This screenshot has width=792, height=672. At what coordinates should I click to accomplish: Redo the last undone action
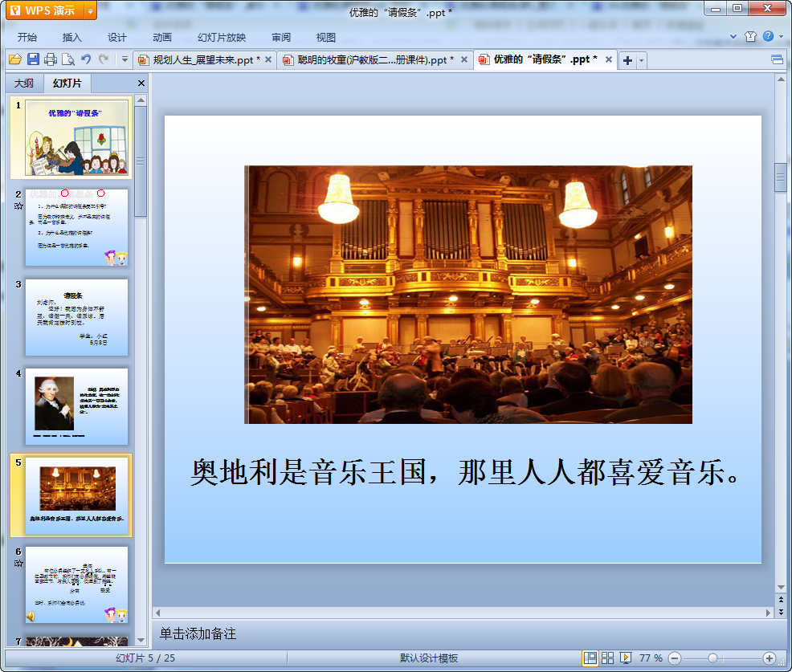tap(104, 59)
